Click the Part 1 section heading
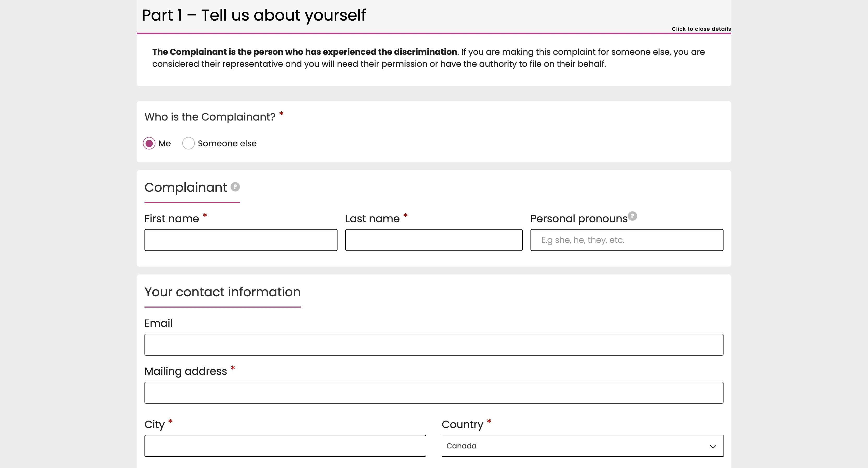 [x=254, y=15]
